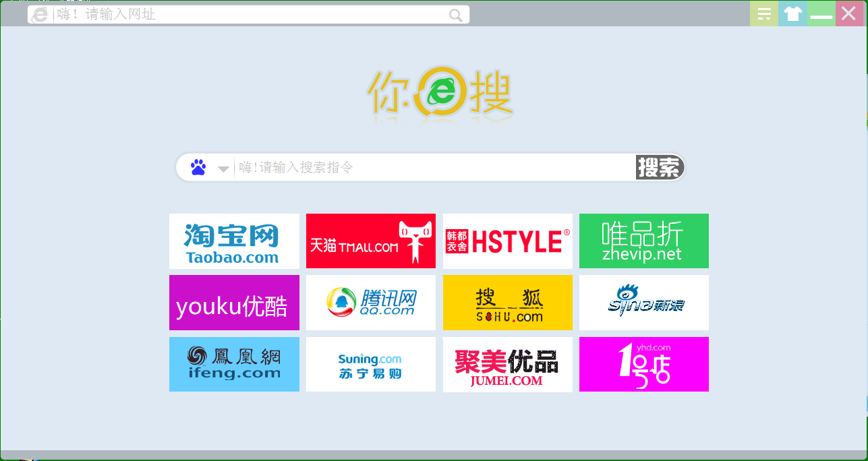The height and width of the screenshot is (461, 868).
Task: Open the JUMEI.COM 聚美优品 tile
Action: click(x=507, y=364)
